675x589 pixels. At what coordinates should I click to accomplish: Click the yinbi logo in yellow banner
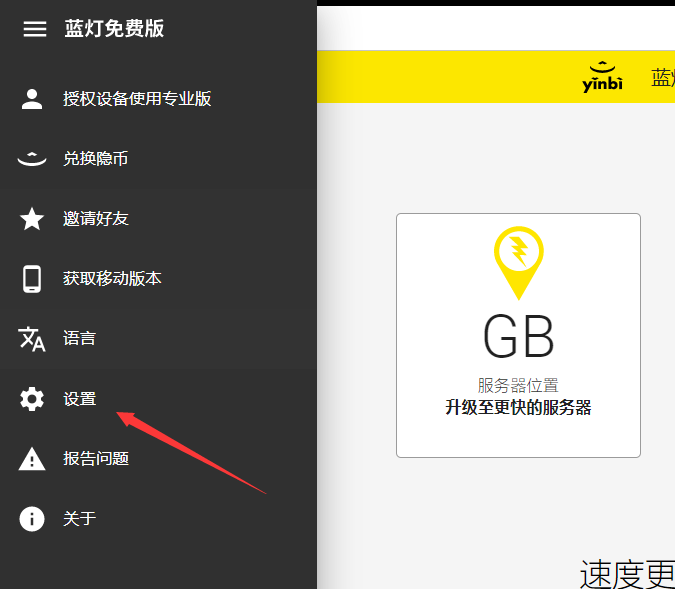point(602,77)
